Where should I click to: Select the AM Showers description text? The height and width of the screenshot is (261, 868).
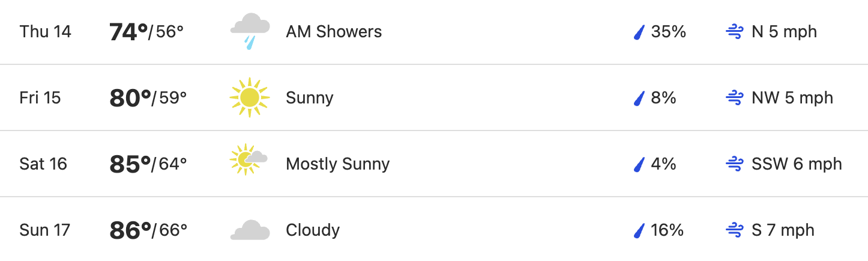[334, 32]
